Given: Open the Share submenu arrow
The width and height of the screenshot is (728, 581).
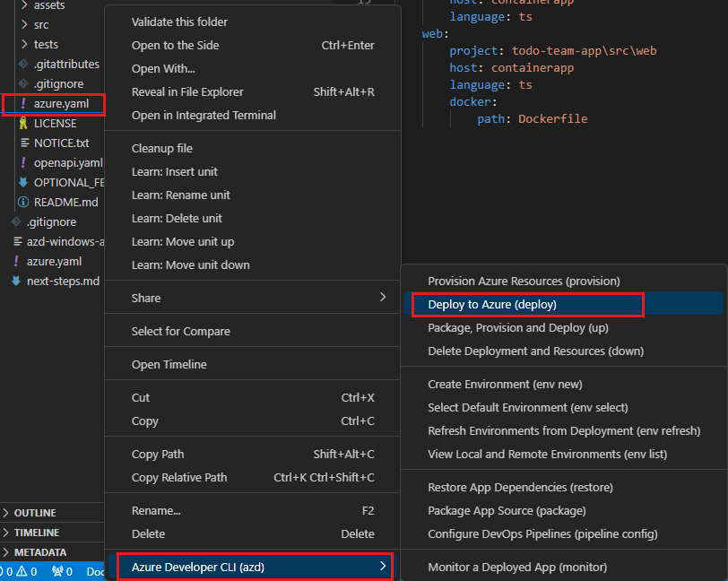Looking at the screenshot, I should [383, 298].
